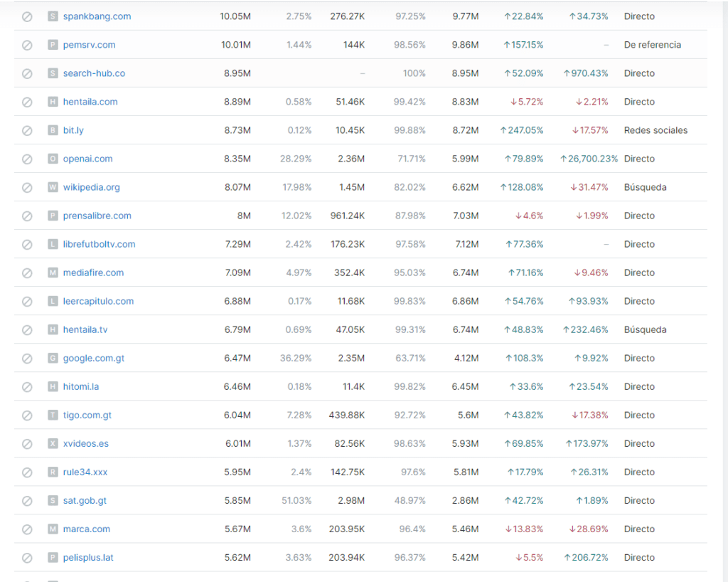Click the W favicon of wikipedia.org
728x582 pixels.
[x=53, y=187]
